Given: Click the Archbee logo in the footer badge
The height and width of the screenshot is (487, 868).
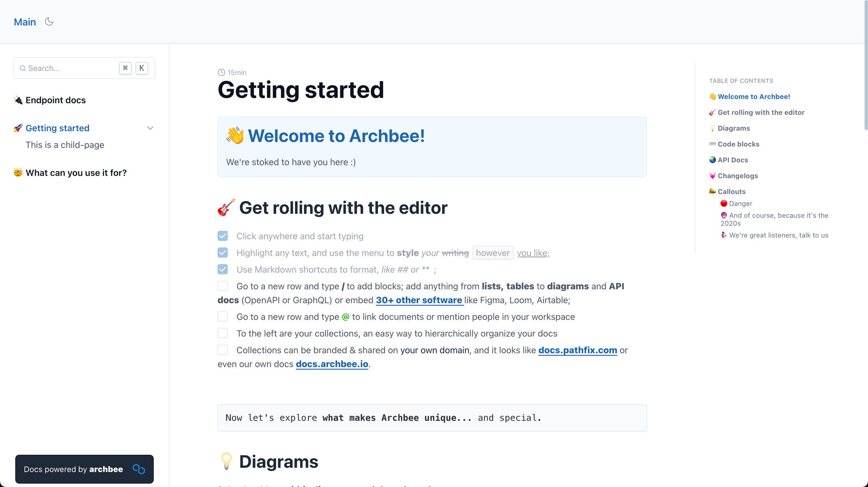Looking at the screenshot, I should (x=139, y=469).
